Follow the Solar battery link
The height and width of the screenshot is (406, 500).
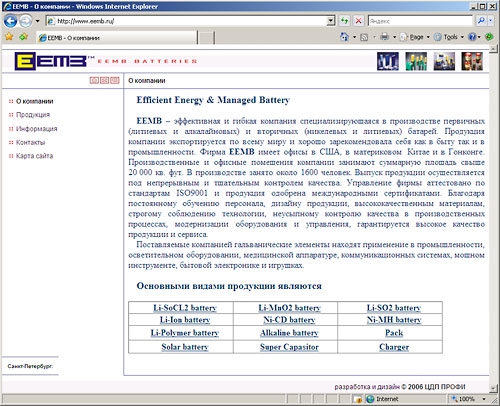185,347
